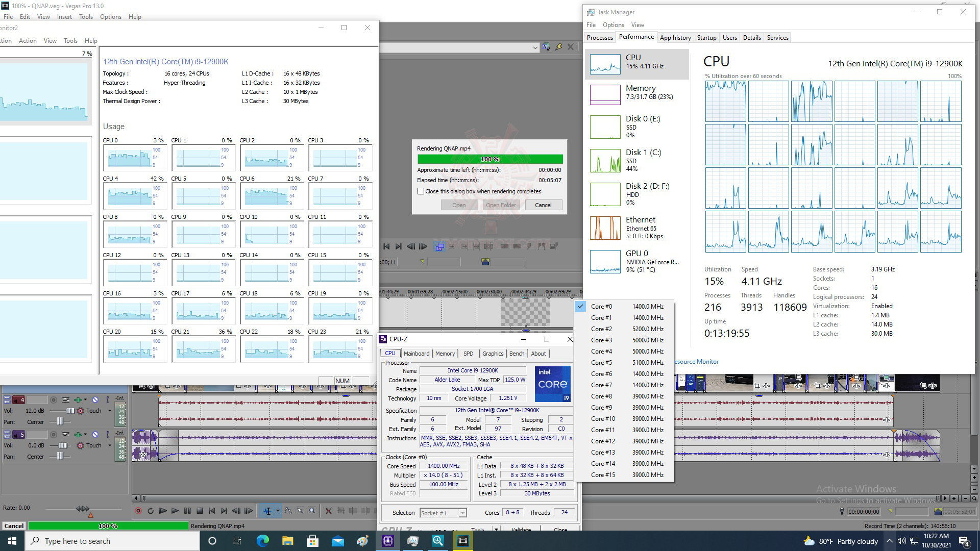Click the Record button in transport bar

[138, 511]
